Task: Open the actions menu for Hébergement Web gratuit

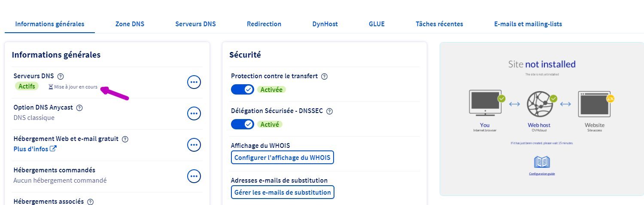Action: click(x=194, y=145)
